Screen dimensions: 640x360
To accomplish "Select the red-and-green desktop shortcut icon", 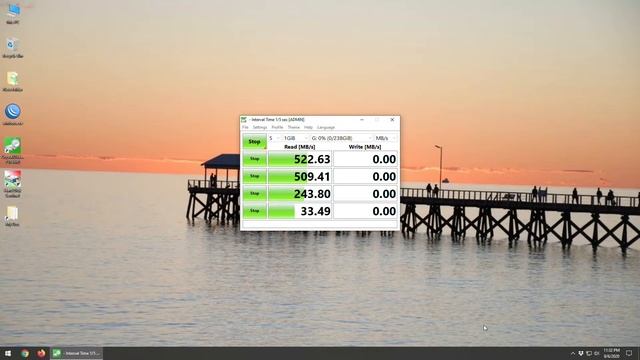I will click(x=13, y=184).
